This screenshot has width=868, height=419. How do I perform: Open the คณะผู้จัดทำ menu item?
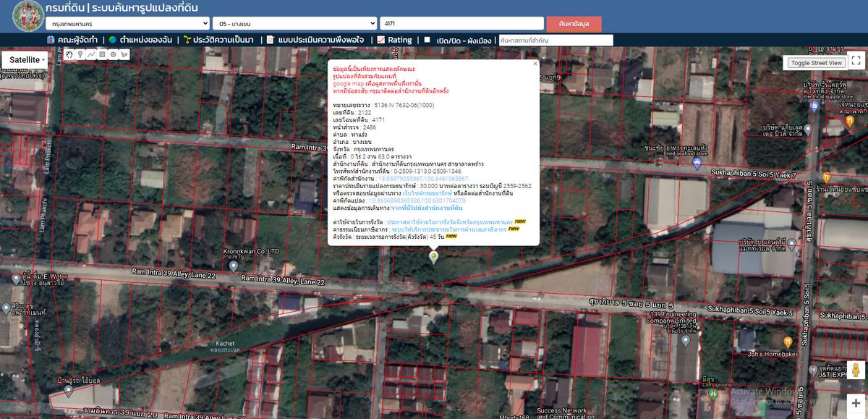[x=72, y=40]
